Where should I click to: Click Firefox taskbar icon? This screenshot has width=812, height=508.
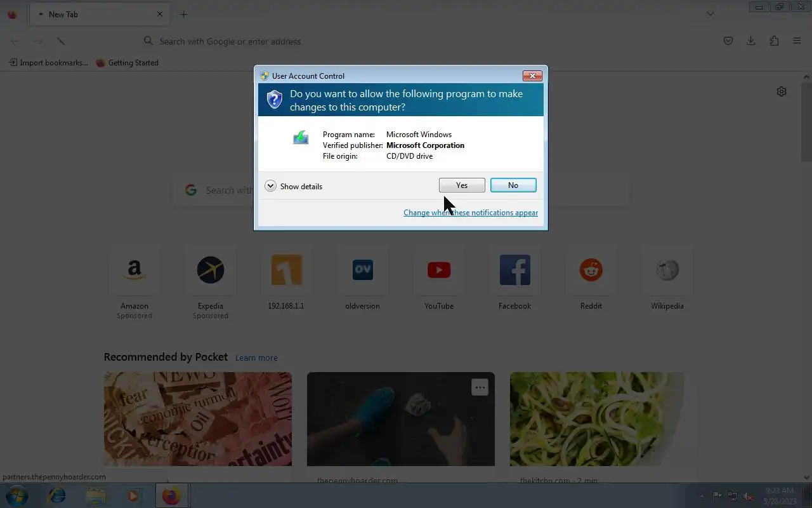click(x=171, y=496)
